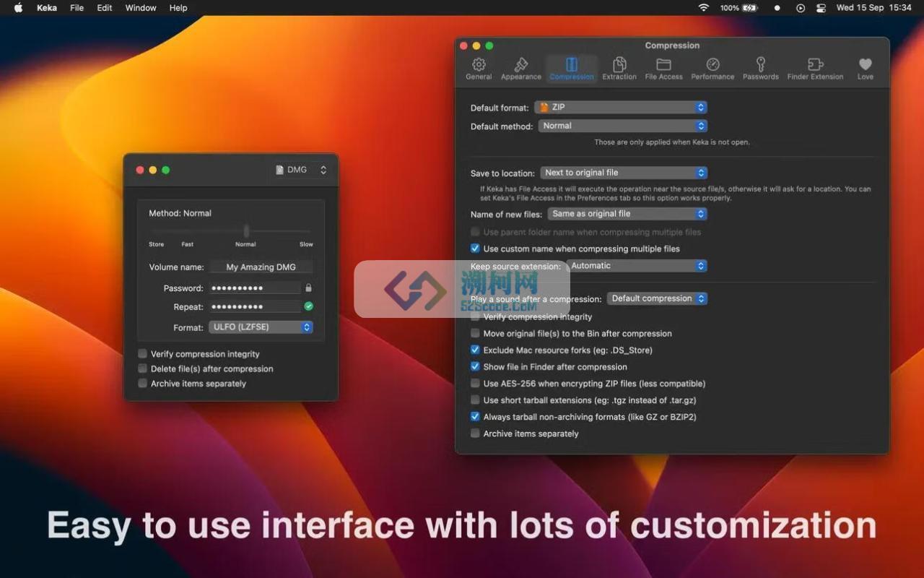Open the Default format ZIP dropdown
The width and height of the screenshot is (924, 578).
point(621,107)
